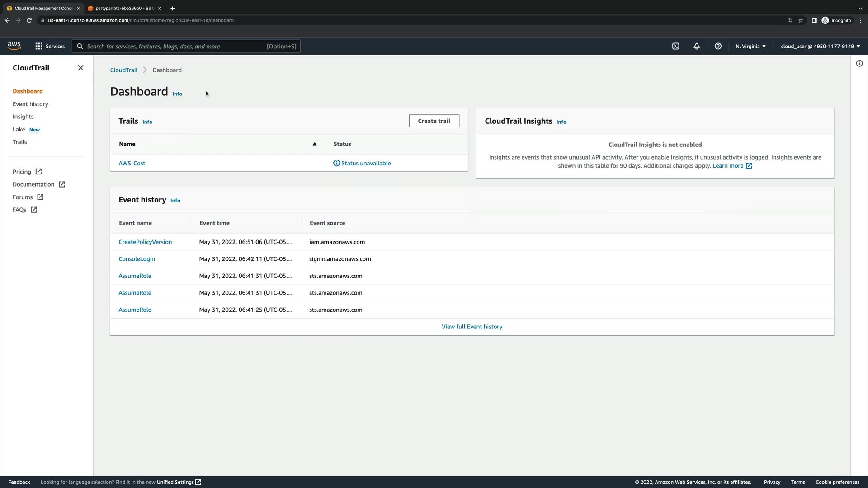This screenshot has height=488, width=868.
Task: Select Trails in the sidebar
Action: 20,142
